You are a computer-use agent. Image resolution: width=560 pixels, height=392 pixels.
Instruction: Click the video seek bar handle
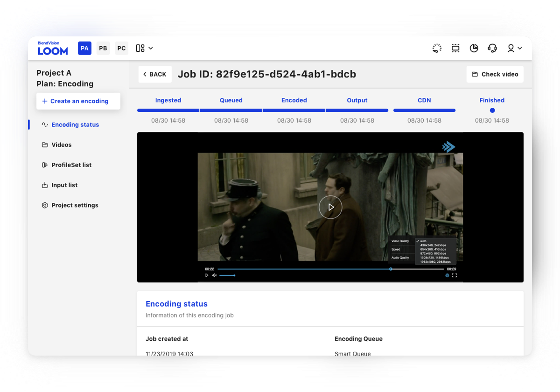[x=391, y=269]
